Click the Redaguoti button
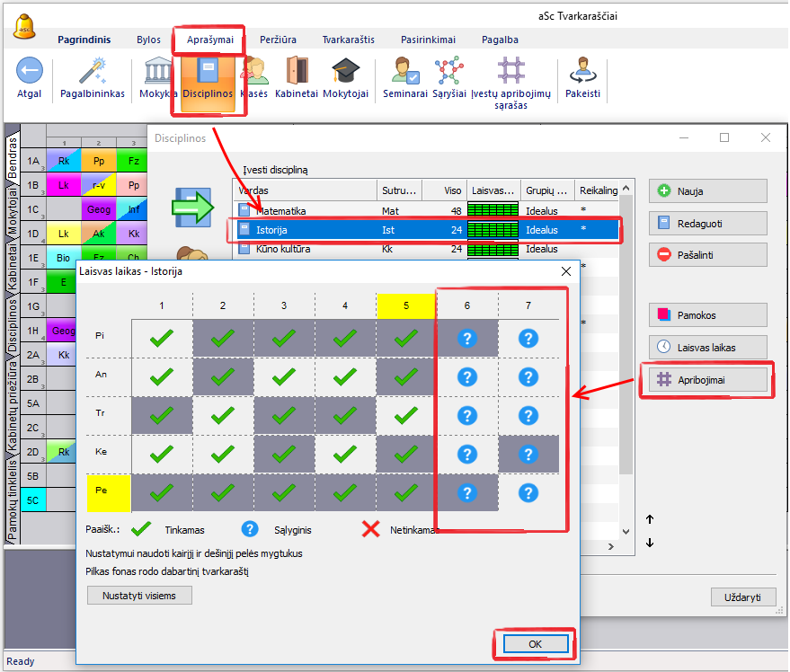Viewport: 790px width, 672px height. pos(707,223)
